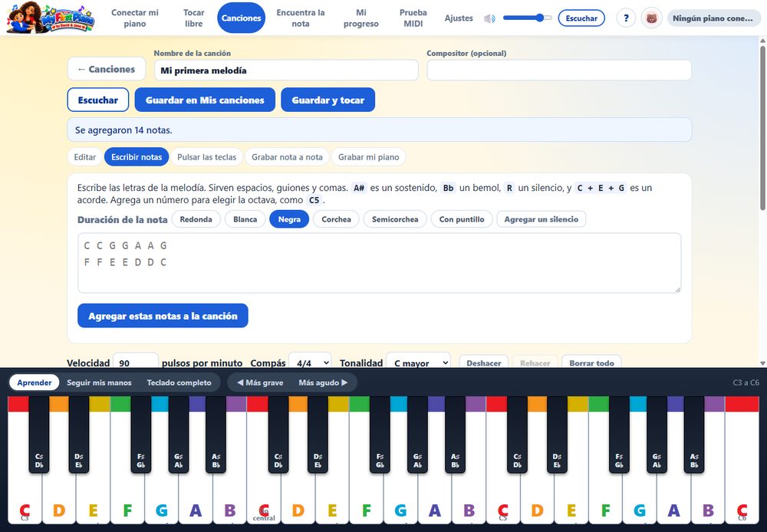Shift keyboard higher with Más agudo
The image size is (767, 532).
coord(323,383)
